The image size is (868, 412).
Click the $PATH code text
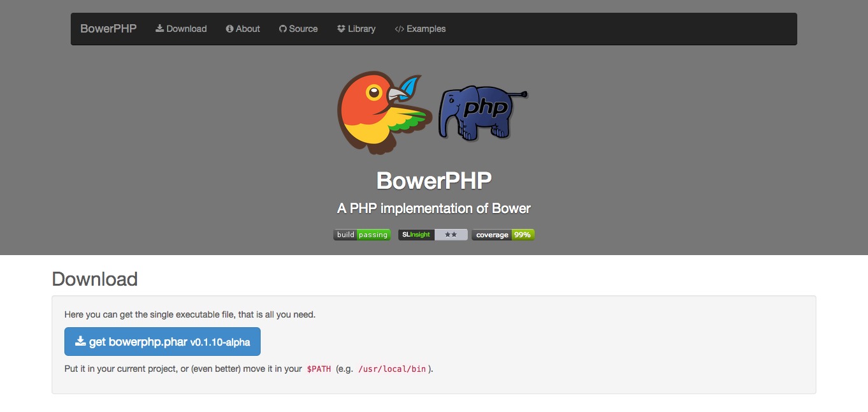pyautogui.click(x=319, y=369)
